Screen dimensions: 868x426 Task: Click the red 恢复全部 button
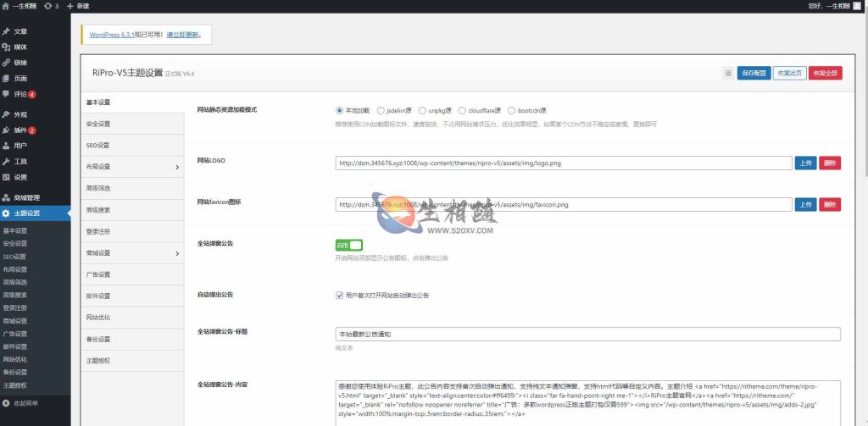(x=826, y=73)
